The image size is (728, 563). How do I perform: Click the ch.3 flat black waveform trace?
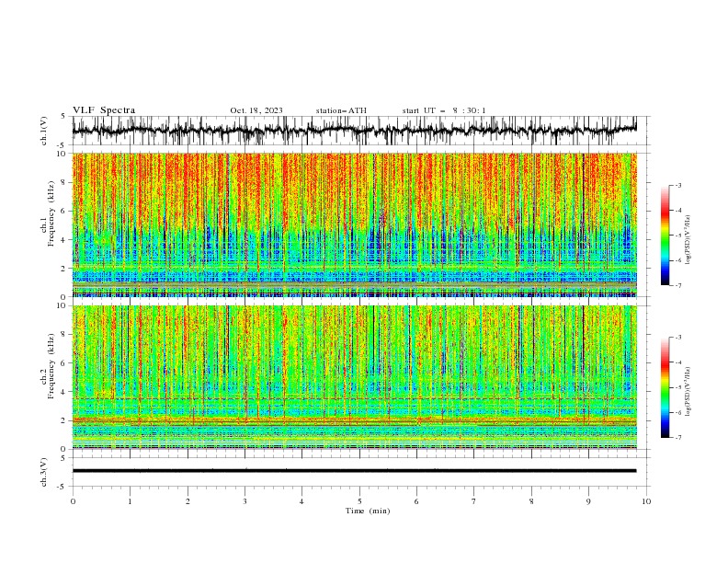[354, 471]
